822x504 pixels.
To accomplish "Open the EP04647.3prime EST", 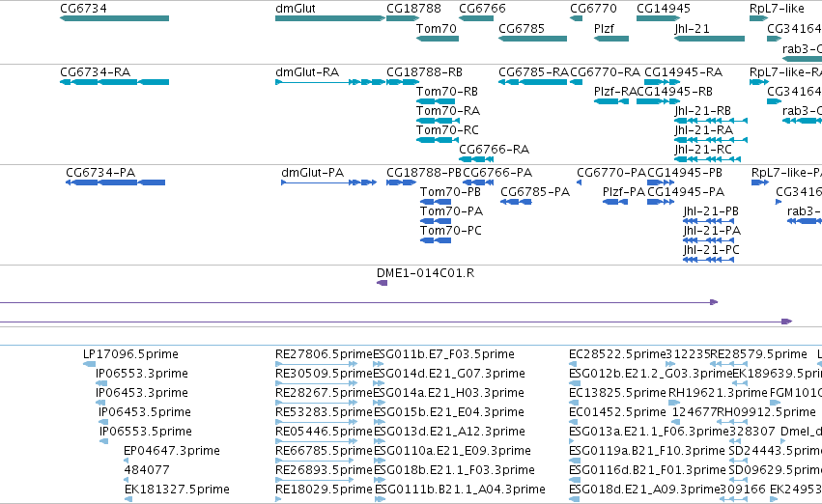I will coord(127,461).
